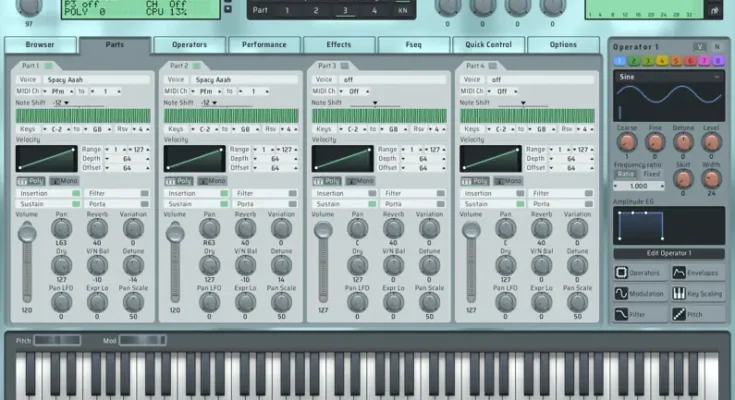This screenshot has height=400, width=735.
Task: Open Part 3 Note Shift dropdown arrow
Action: [x=375, y=103]
